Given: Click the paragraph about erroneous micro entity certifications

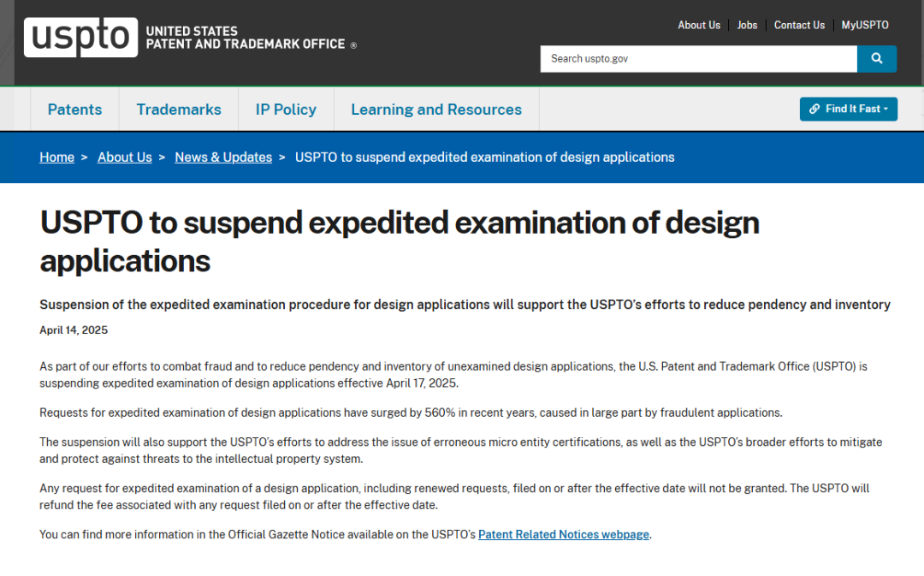Looking at the screenshot, I should (461, 450).
